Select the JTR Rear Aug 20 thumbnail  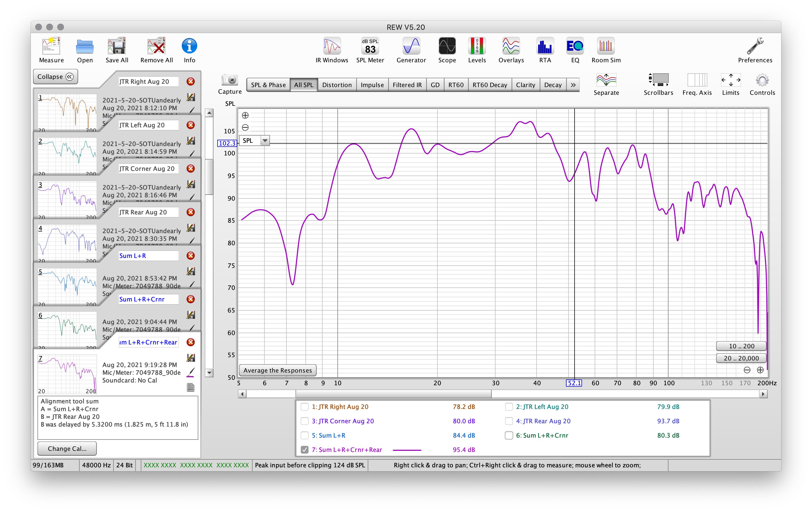coord(67,243)
